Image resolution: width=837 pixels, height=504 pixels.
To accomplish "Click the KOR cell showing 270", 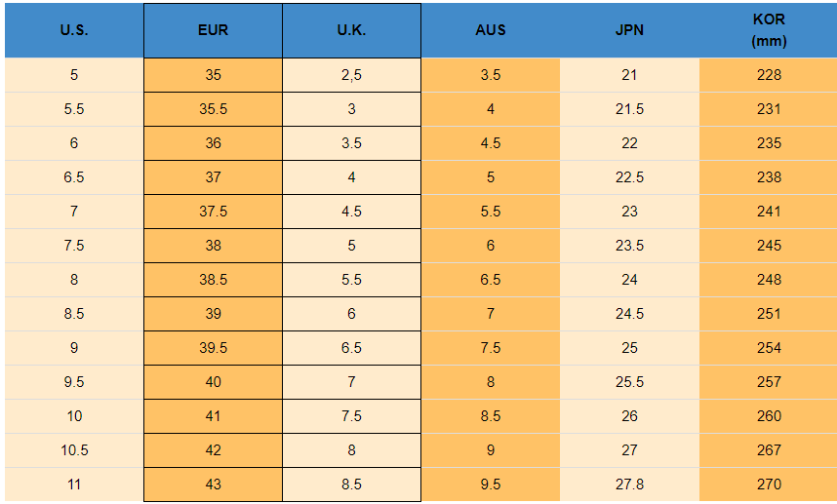I will click(769, 485).
